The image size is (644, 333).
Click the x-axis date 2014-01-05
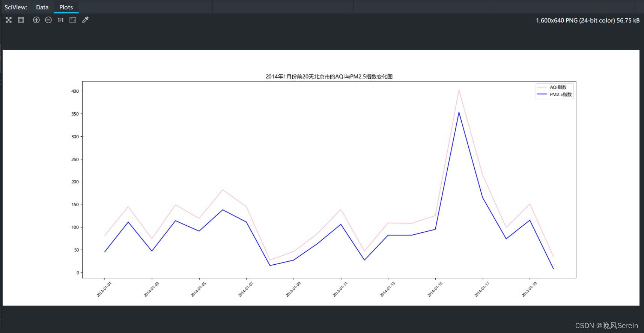click(198, 289)
